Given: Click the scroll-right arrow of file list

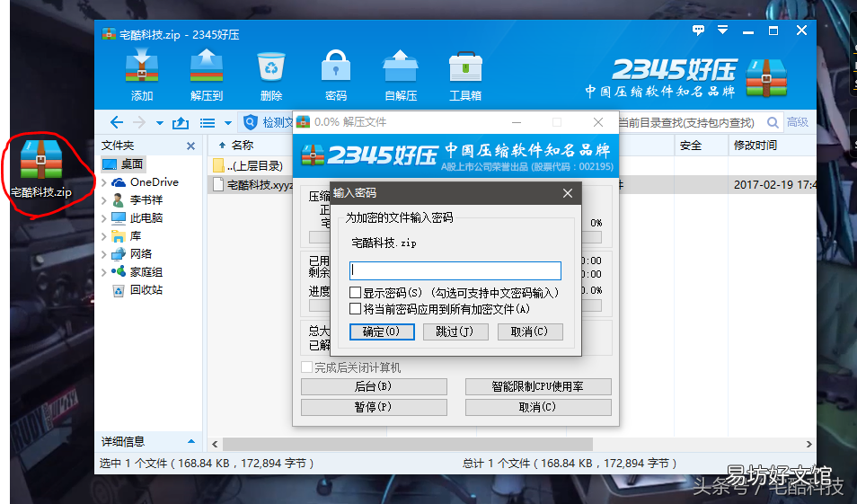Looking at the screenshot, I should (x=808, y=444).
